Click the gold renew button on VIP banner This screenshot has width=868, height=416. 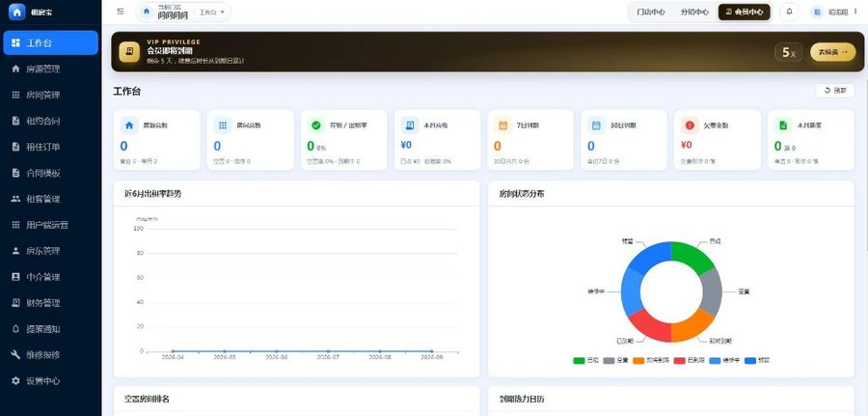point(832,52)
